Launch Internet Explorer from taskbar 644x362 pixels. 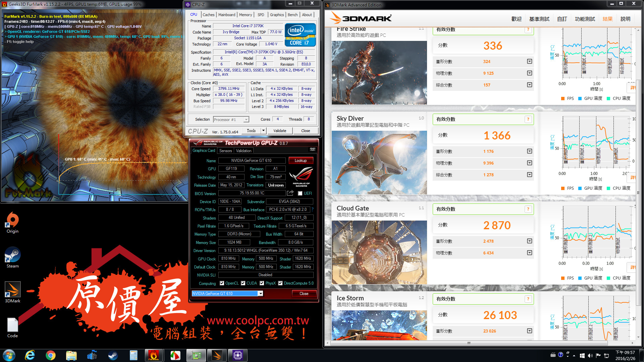coord(30,355)
